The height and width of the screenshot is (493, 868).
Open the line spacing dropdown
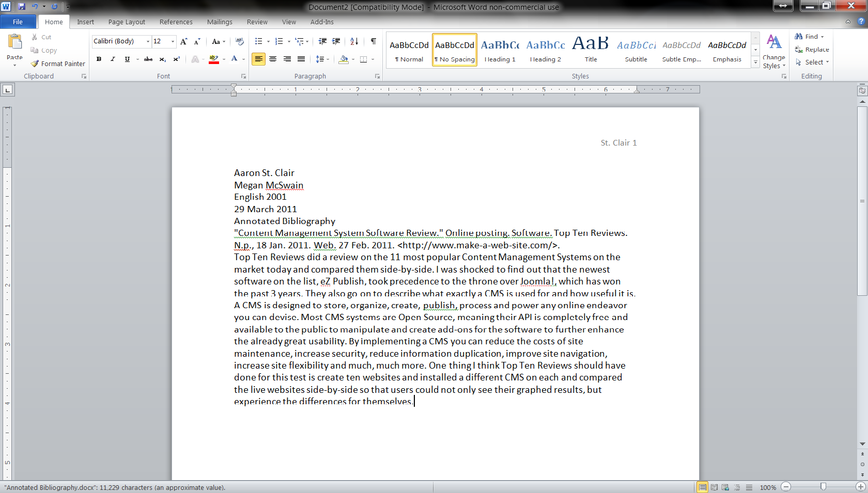(322, 59)
